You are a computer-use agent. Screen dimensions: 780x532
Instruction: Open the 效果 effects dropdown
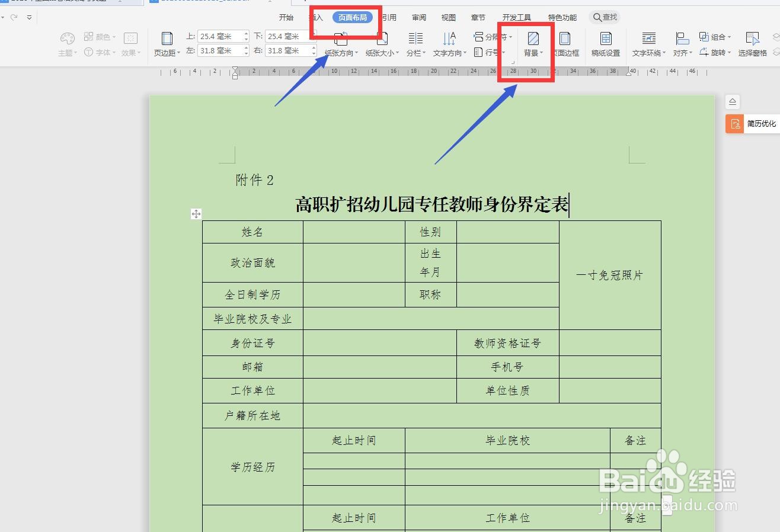(x=130, y=44)
